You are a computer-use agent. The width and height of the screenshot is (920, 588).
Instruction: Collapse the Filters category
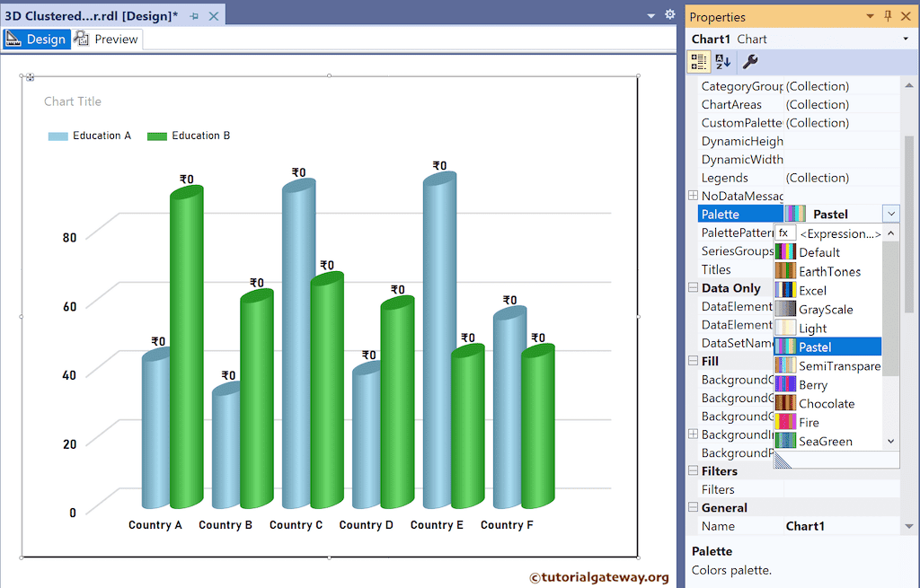(x=693, y=470)
